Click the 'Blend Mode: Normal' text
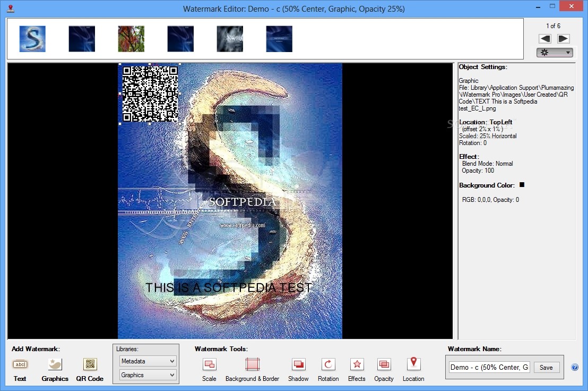Screen dimensions: 588x391 click(488, 164)
